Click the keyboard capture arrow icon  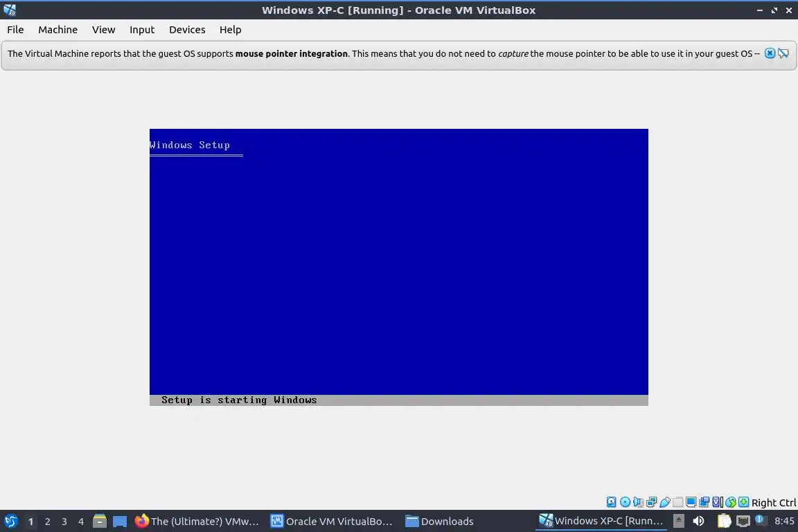743,502
